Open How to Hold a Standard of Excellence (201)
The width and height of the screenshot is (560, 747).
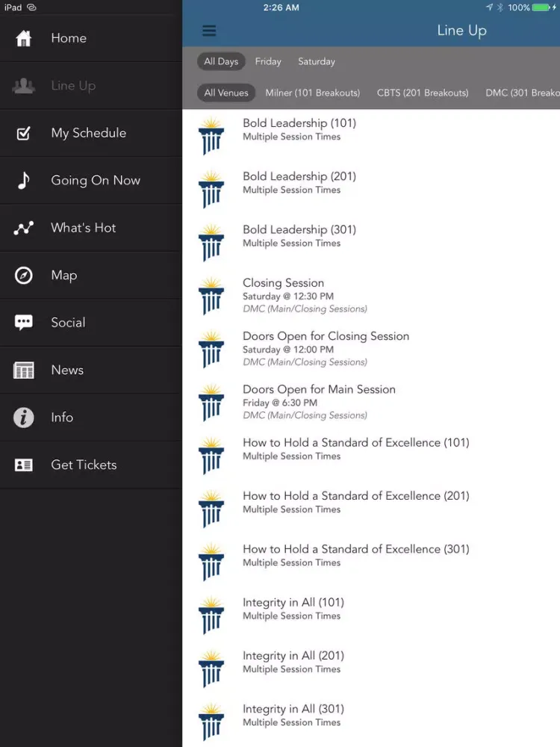[x=371, y=509]
